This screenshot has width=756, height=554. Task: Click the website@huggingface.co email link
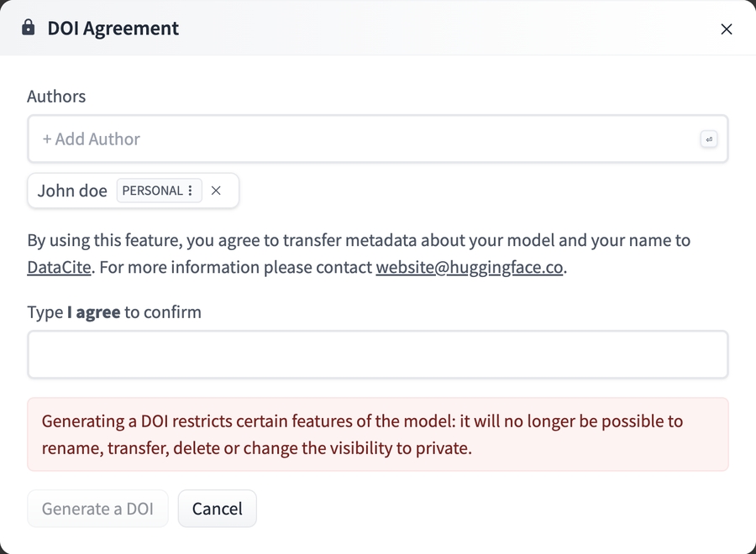[470, 269]
